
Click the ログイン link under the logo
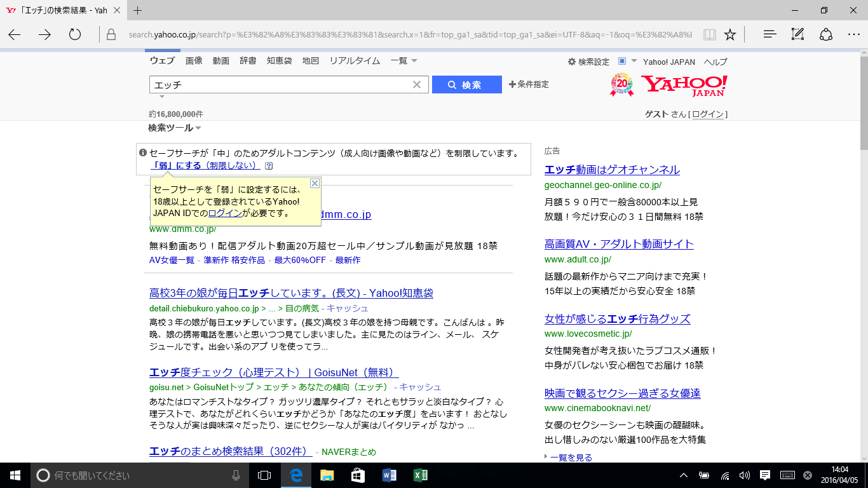[x=709, y=114]
